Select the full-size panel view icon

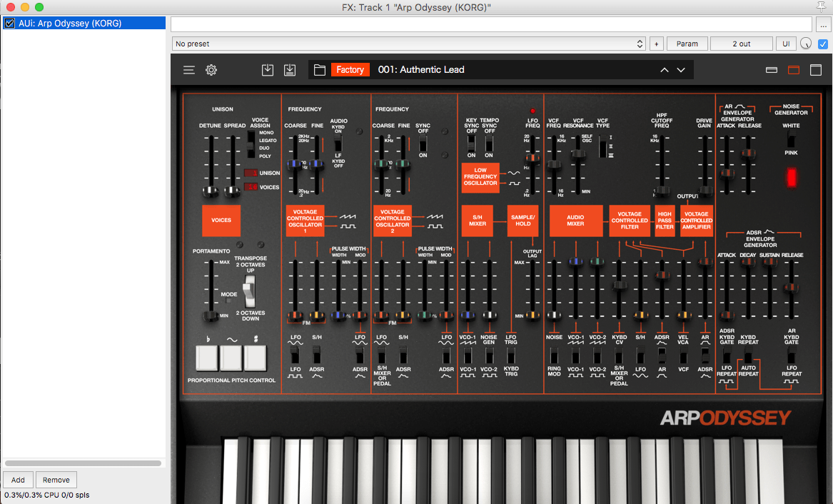tap(816, 70)
